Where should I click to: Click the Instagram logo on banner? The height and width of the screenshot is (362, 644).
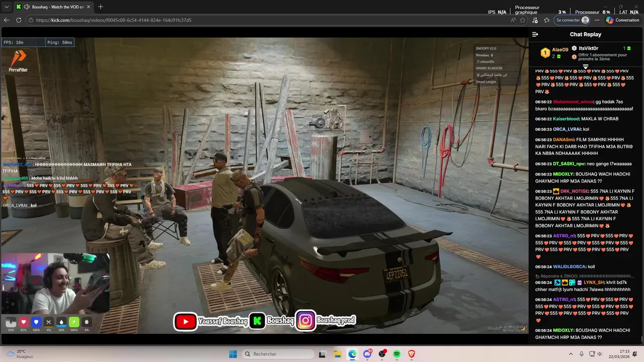click(305, 321)
